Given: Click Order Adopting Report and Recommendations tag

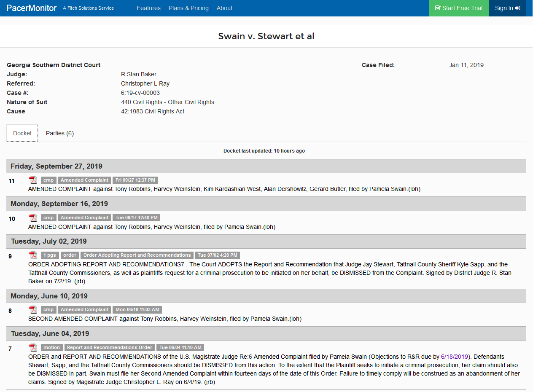Looking at the screenshot, I should (x=137, y=255).
